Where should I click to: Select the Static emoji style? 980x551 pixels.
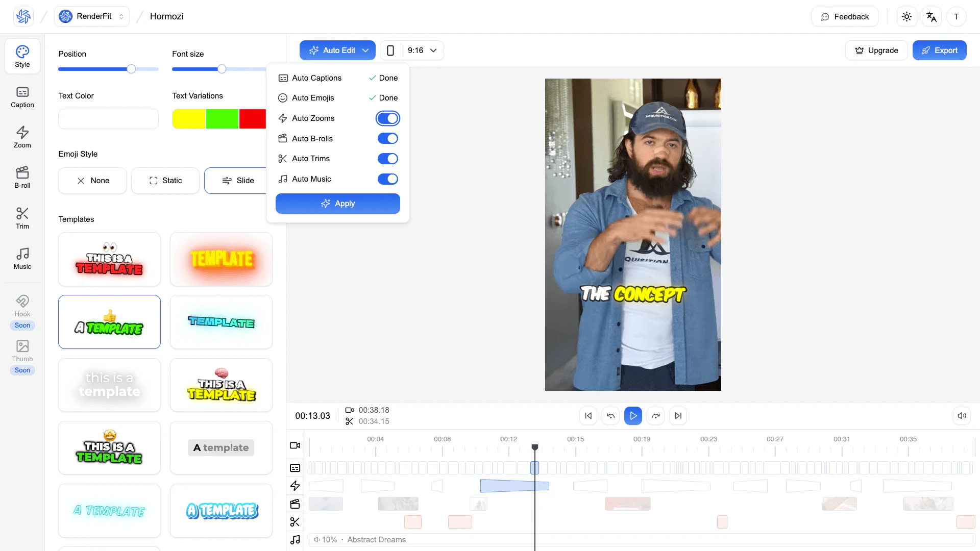click(165, 181)
